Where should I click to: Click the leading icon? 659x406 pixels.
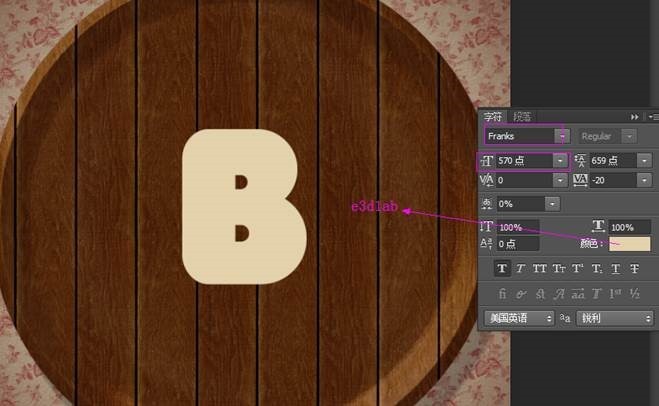tap(580, 161)
